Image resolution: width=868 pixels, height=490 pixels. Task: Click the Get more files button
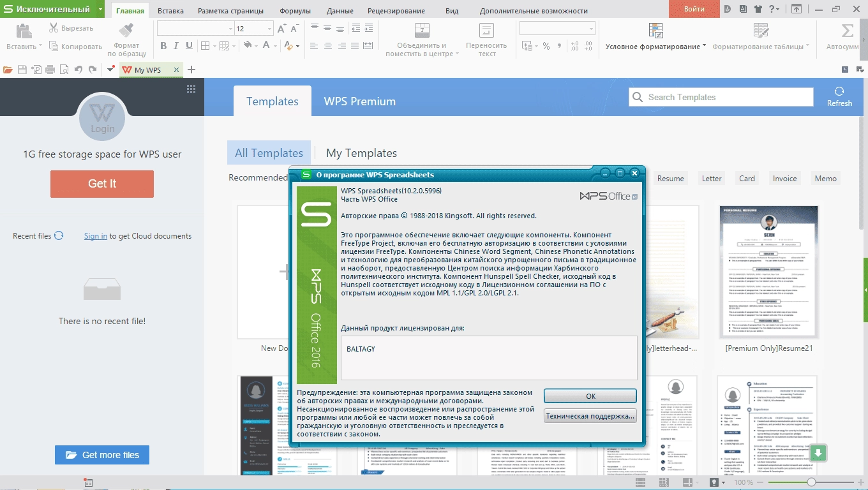[102, 455]
